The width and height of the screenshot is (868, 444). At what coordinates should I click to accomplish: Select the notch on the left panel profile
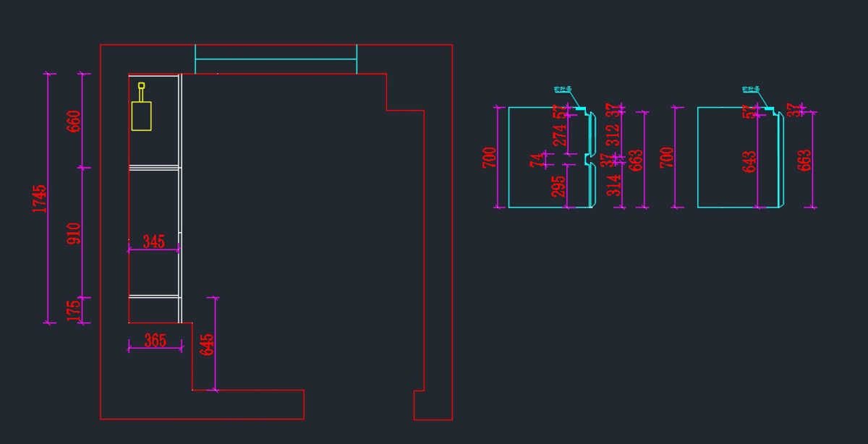587,157
